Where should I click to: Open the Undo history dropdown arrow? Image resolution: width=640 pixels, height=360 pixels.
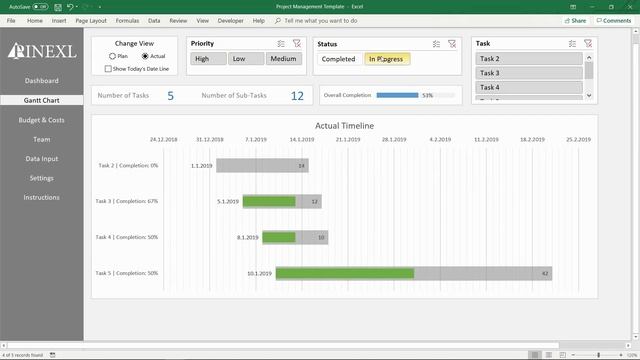click(77, 7)
